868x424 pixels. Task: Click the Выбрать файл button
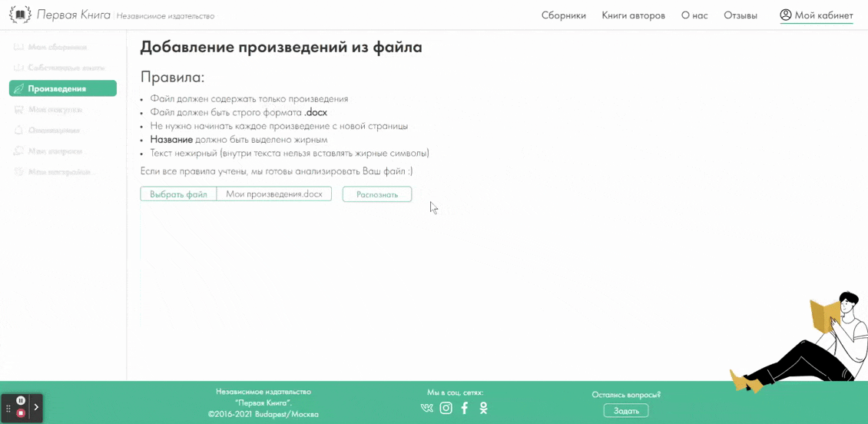[x=178, y=194]
